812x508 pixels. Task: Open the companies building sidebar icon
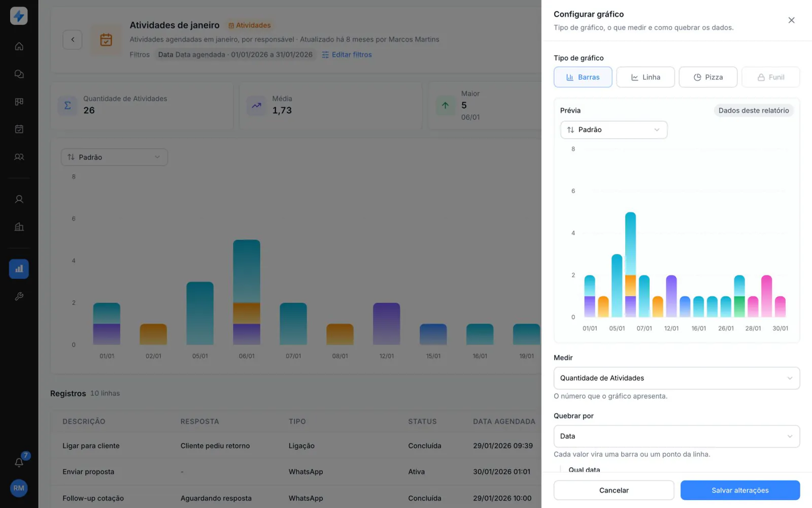click(x=19, y=227)
